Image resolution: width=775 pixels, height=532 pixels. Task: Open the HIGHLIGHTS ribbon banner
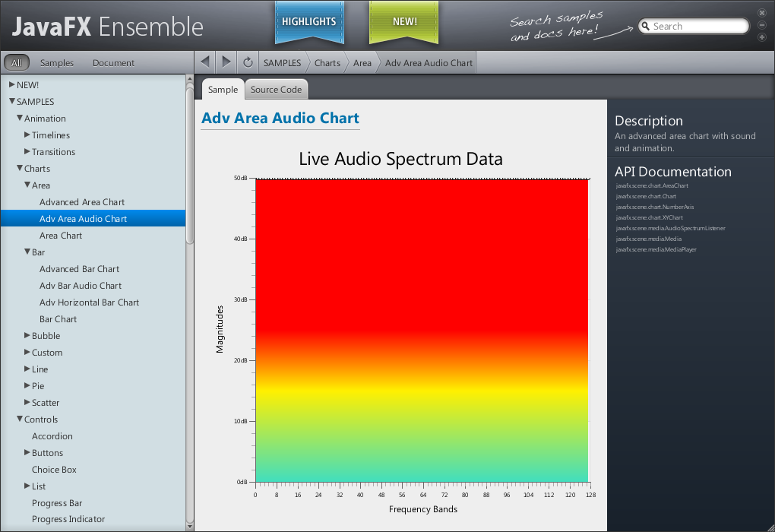pos(308,22)
